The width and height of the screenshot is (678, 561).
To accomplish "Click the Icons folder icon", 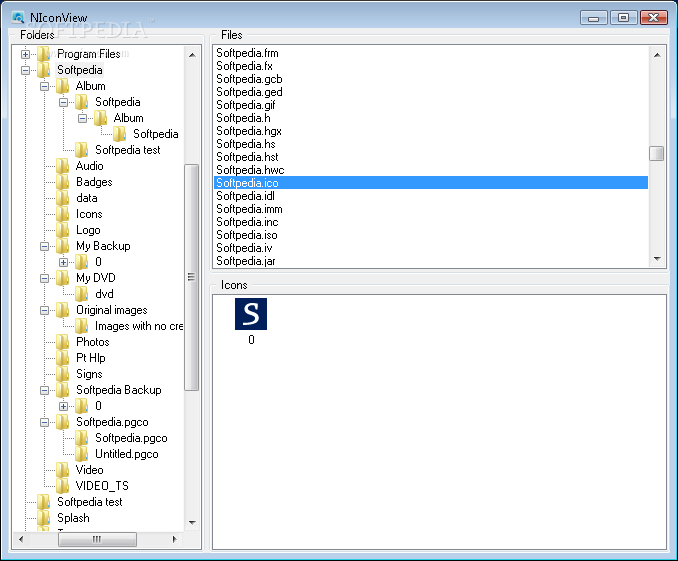I will click(63, 214).
